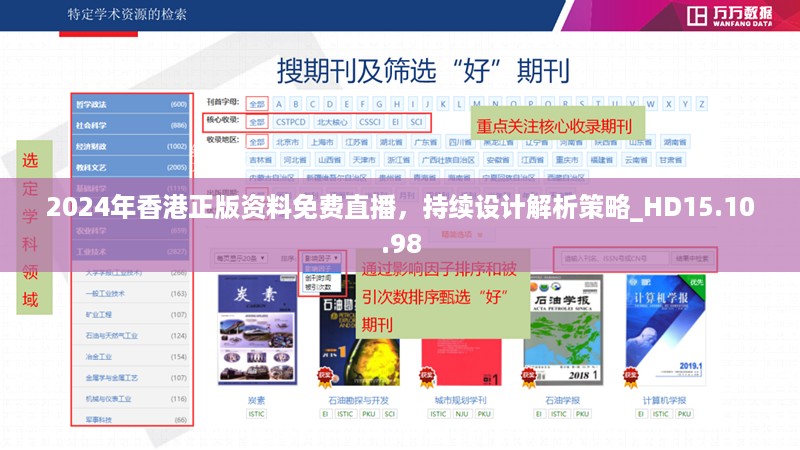Click the ISTIC tag under 炭素
800x450 pixels.
pos(257,414)
